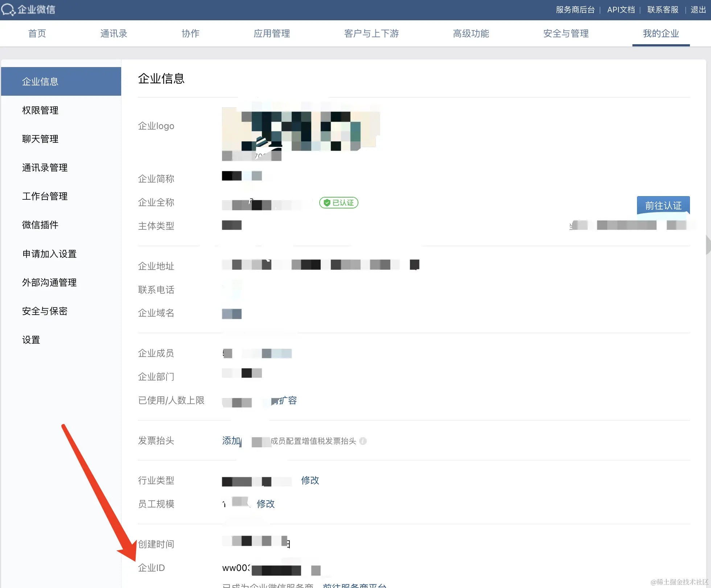
Task: Switch to the 应用管理 tab
Action: pyautogui.click(x=272, y=34)
